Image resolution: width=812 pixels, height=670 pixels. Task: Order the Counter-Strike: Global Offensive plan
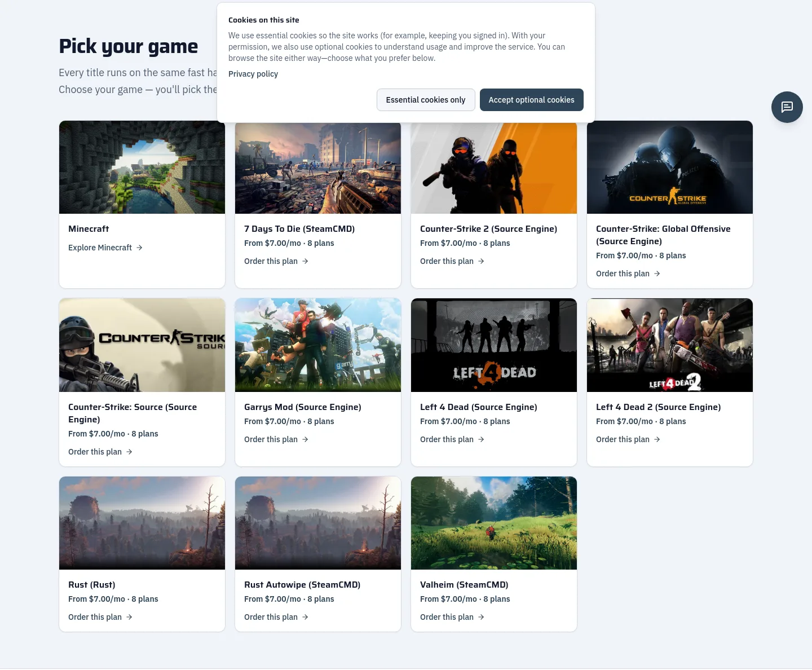[628, 274]
